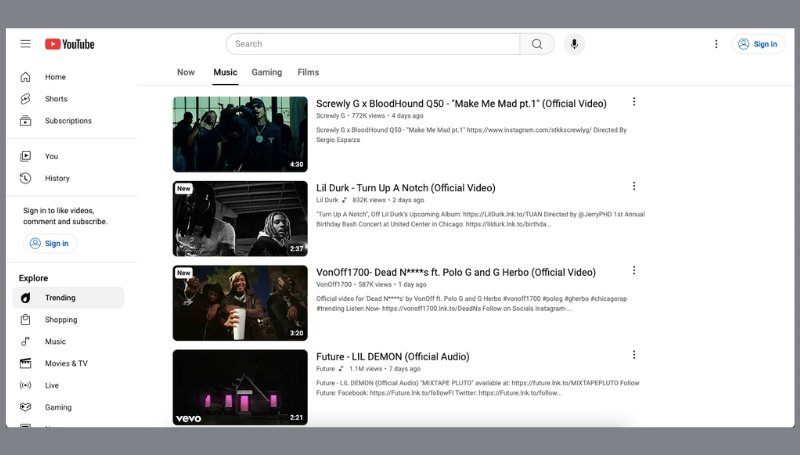Click the Trending flame icon
Image resolution: width=800 pixels, height=455 pixels.
[x=26, y=297]
